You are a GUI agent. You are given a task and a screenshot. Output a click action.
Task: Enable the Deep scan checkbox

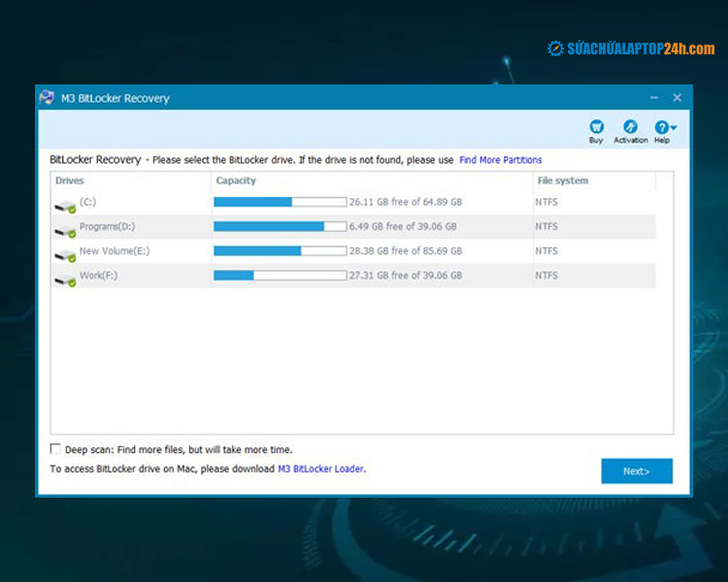tap(55, 448)
